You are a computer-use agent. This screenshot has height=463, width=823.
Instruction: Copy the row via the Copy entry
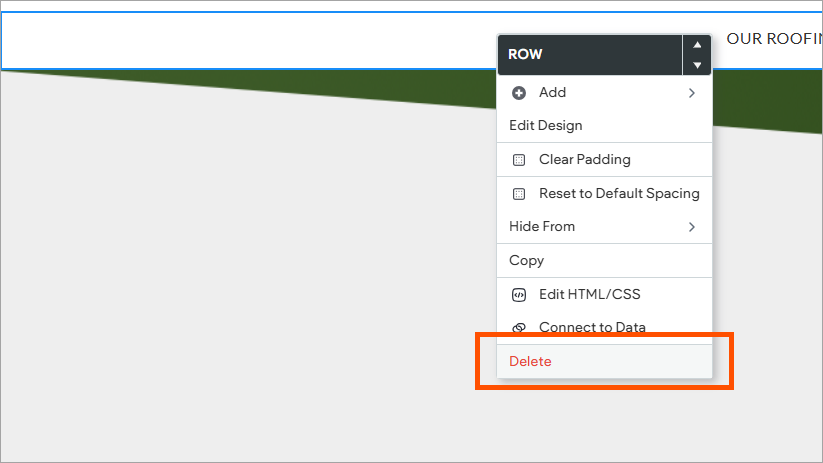pyautogui.click(x=527, y=261)
